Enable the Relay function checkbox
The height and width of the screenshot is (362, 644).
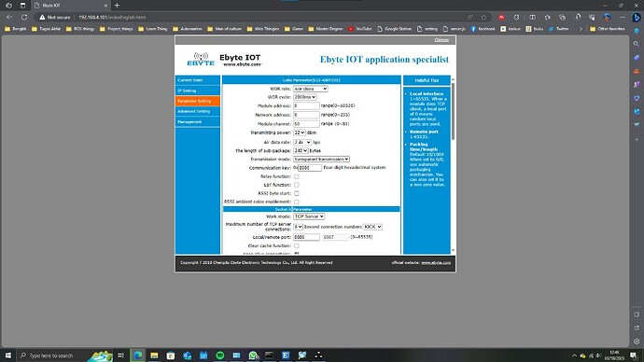(x=297, y=176)
